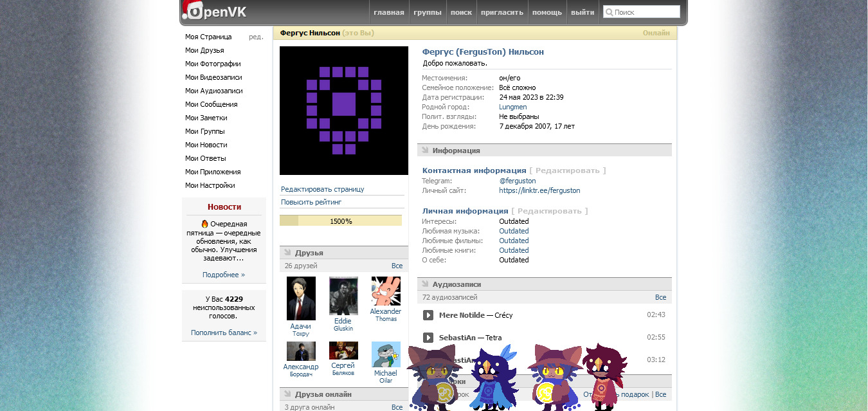Open группы in top navigation
The width and height of the screenshot is (868, 411).
(428, 12)
